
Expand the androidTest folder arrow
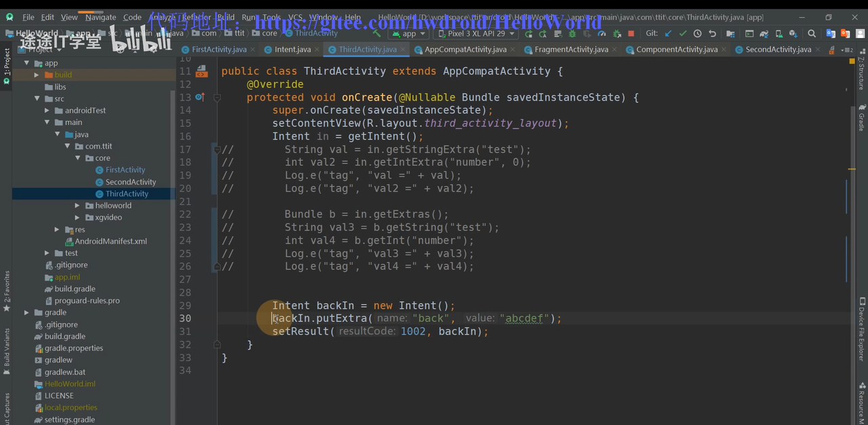[x=47, y=111]
